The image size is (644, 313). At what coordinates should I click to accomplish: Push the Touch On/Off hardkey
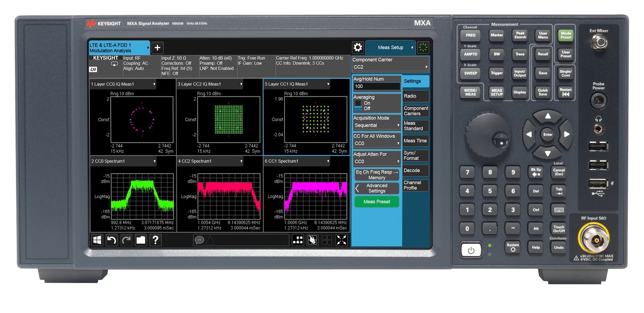[559, 229]
